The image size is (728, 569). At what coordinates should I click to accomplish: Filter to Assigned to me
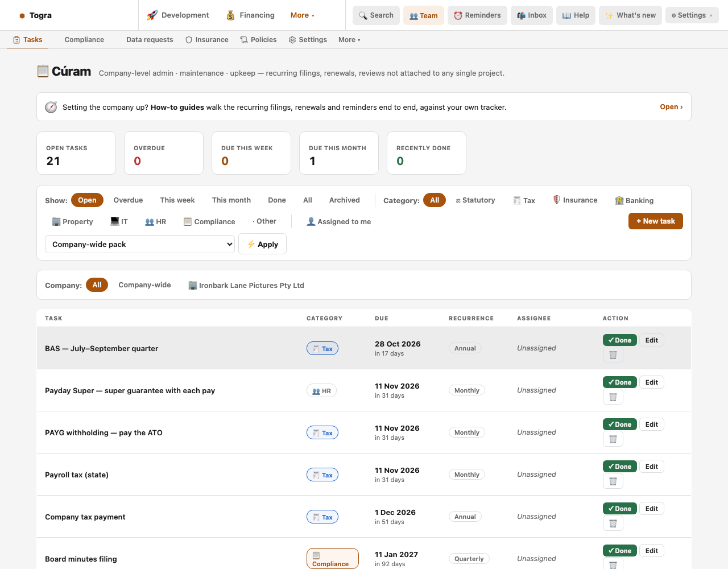click(x=338, y=221)
